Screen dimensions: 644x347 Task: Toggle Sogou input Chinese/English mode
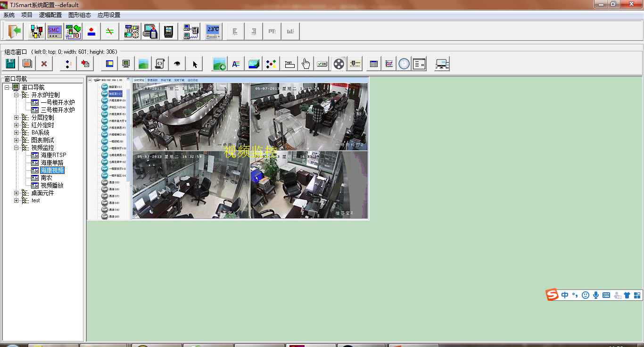[565, 295]
